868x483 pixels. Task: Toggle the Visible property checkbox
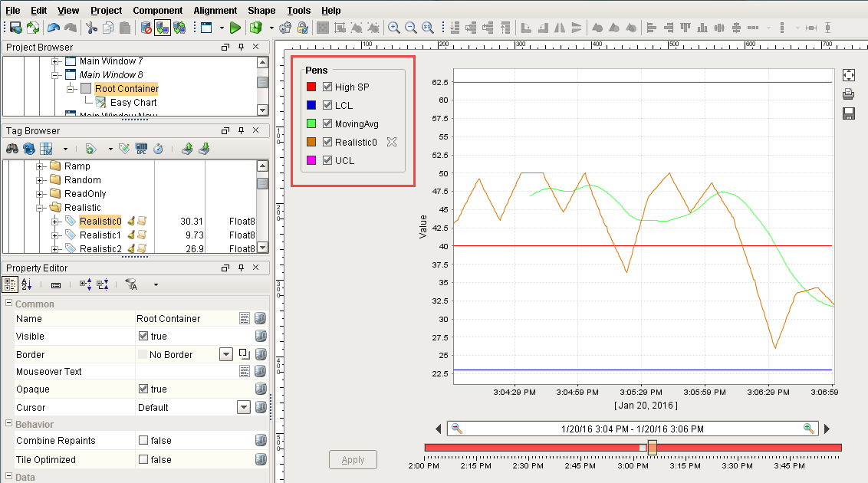pos(143,336)
